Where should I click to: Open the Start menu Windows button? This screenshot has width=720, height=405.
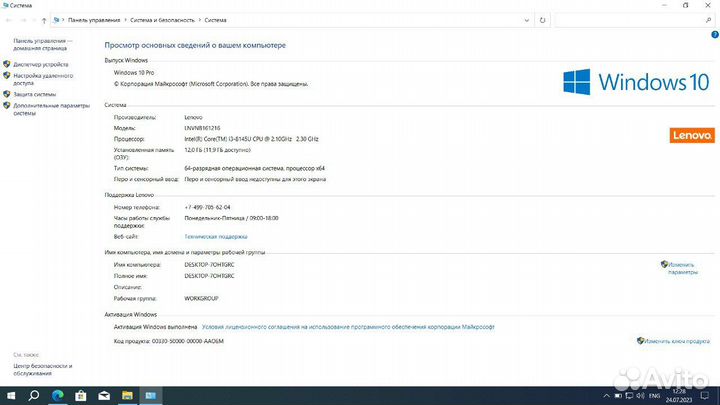11,395
